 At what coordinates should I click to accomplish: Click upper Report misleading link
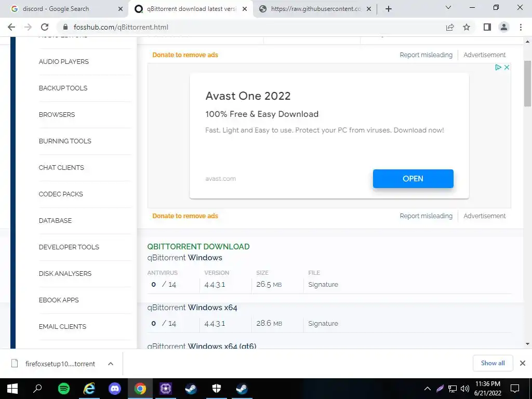[x=426, y=55]
